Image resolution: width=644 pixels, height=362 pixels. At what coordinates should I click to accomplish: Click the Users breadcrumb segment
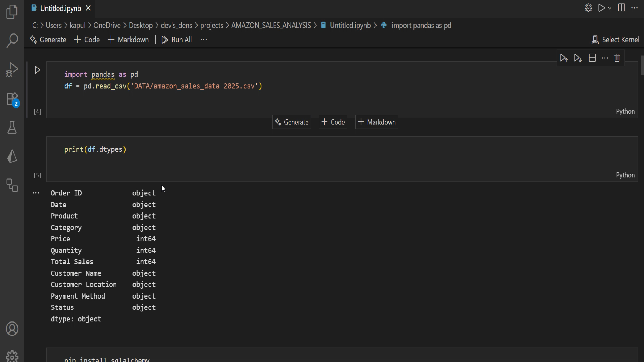53,25
